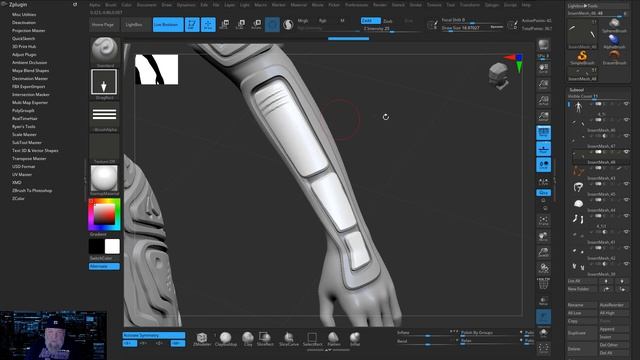Screen dimensions: 640x360
Task: Choose the SphereBrush tool thumbnail
Action: [614, 25]
